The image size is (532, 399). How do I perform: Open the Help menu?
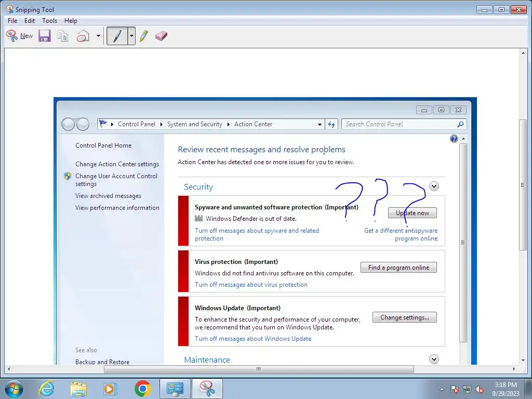[71, 21]
